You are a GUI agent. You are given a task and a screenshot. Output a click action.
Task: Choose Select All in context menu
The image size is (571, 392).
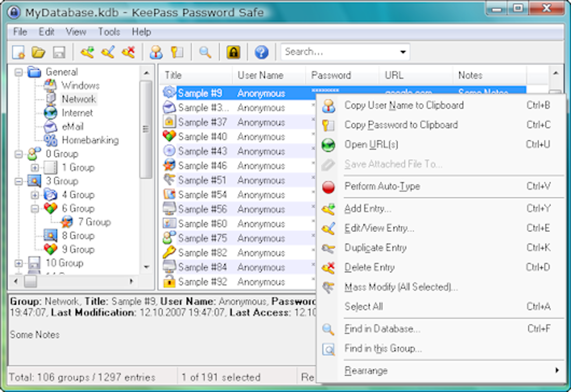(441, 306)
